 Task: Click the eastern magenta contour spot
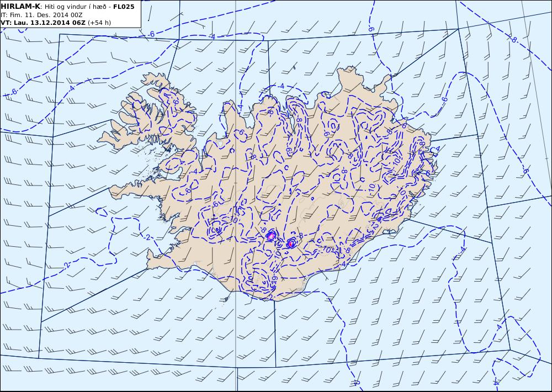(x=291, y=243)
